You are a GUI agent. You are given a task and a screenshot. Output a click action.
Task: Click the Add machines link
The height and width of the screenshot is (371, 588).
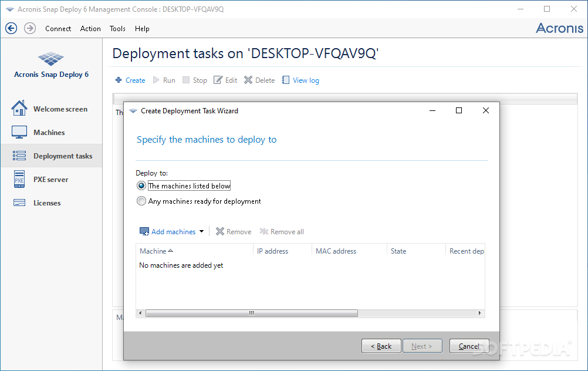tap(174, 232)
